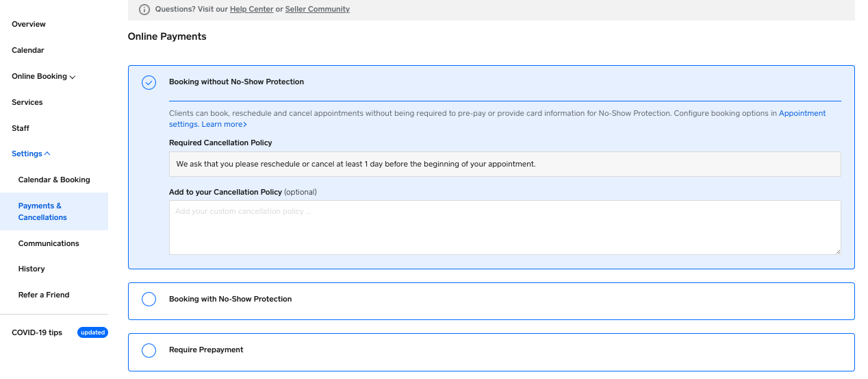The width and height of the screenshot is (868, 379).
Task: Open Communications settings
Action: [49, 244]
